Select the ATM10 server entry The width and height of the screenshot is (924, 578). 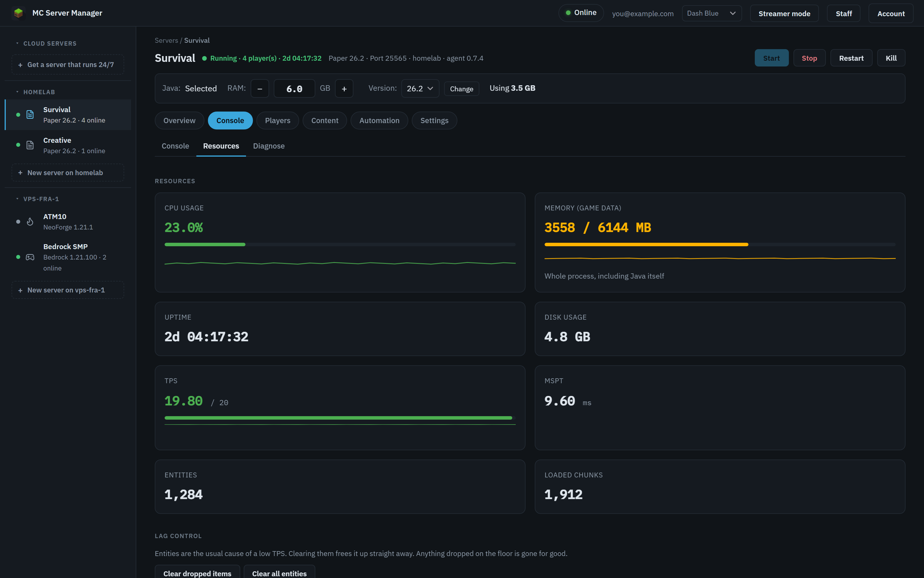point(68,222)
